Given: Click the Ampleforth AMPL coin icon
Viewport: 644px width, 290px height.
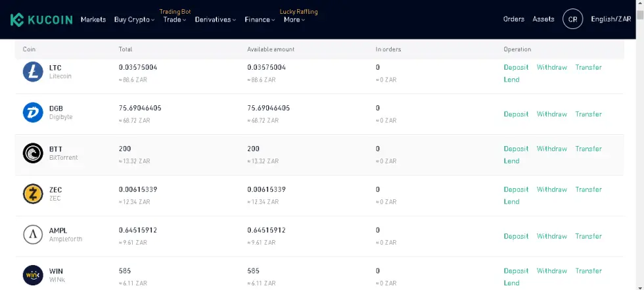Looking at the screenshot, I should pos(33,235).
